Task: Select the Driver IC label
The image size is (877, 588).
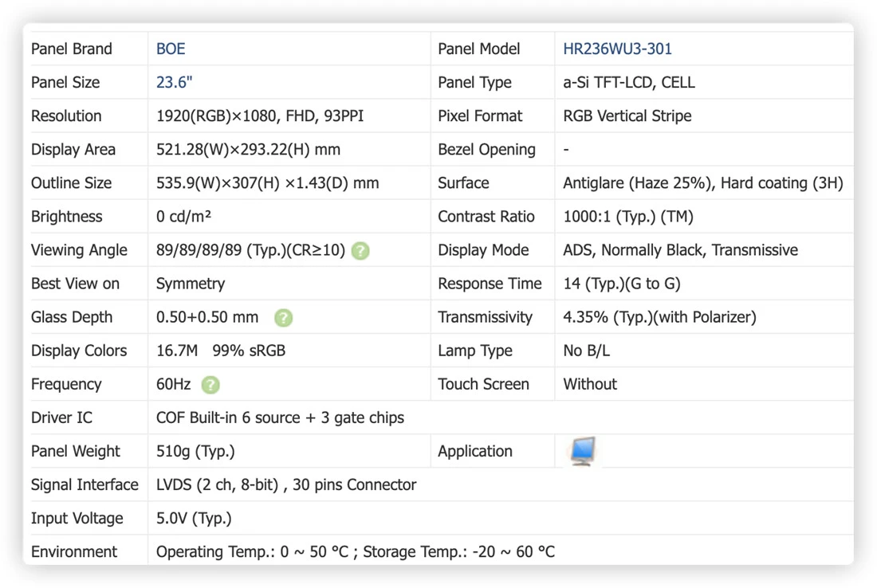Action: point(61,417)
